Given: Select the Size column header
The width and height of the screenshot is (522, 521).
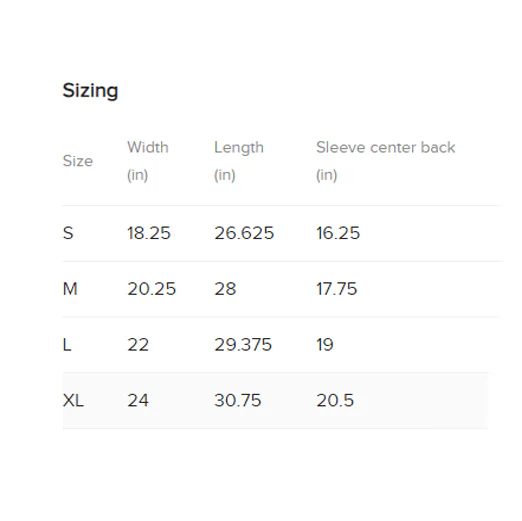Looking at the screenshot, I should (78, 161).
